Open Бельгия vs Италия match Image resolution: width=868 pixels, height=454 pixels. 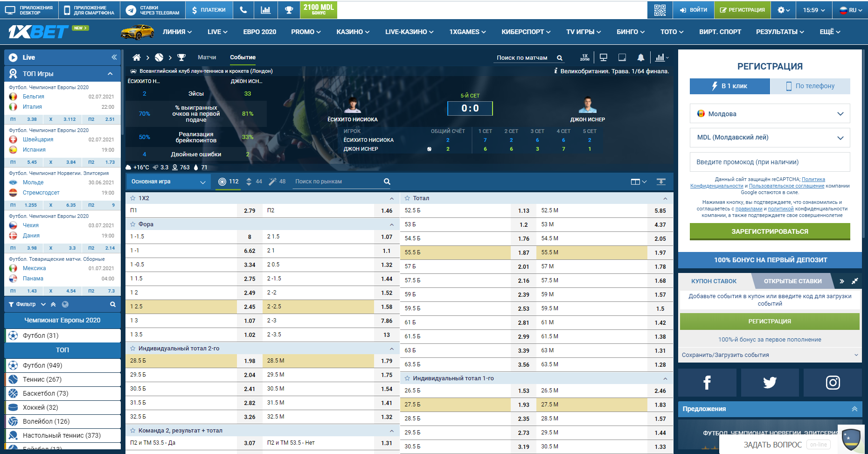pos(62,102)
